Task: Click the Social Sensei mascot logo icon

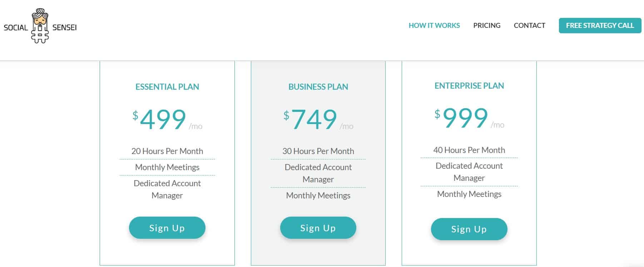Action: point(40,26)
